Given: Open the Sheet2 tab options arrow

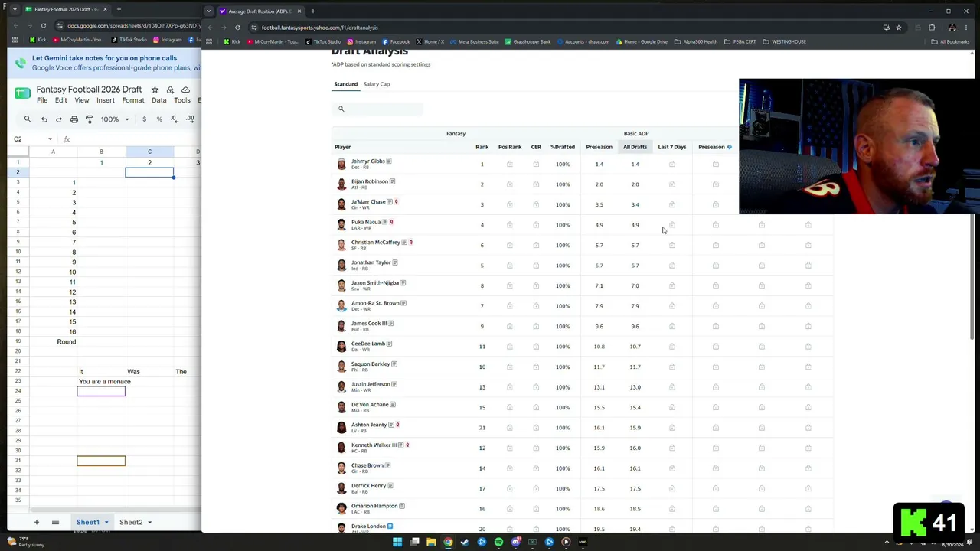Looking at the screenshot, I should tap(149, 522).
